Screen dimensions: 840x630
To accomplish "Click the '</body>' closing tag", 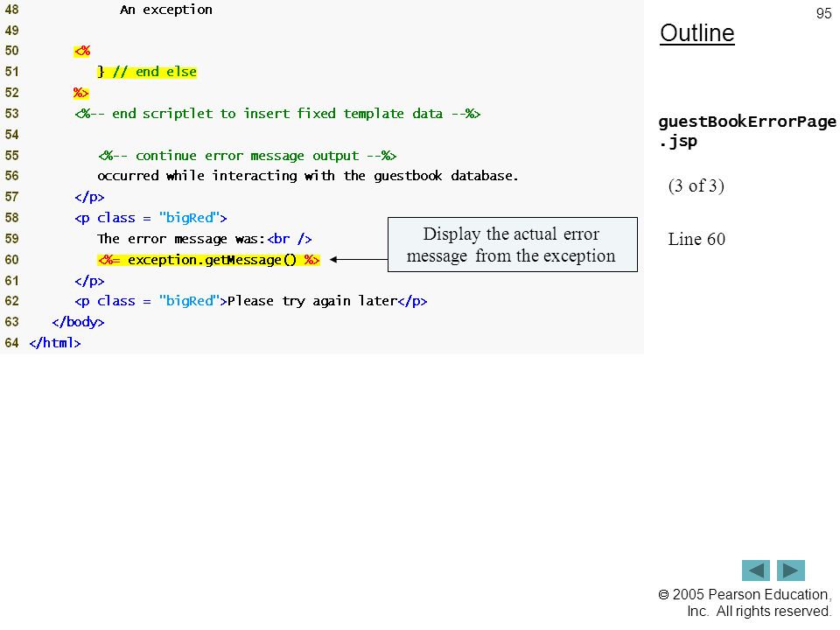I will coord(78,322).
